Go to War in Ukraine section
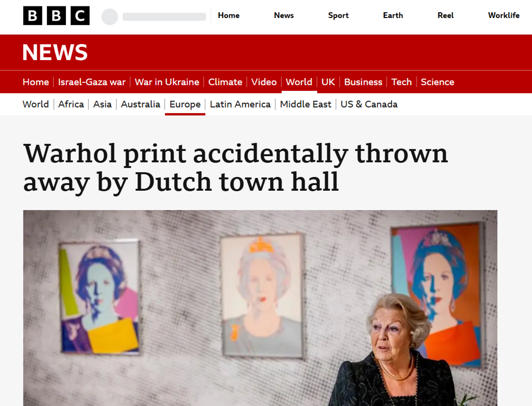This screenshot has width=532, height=406. click(167, 82)
